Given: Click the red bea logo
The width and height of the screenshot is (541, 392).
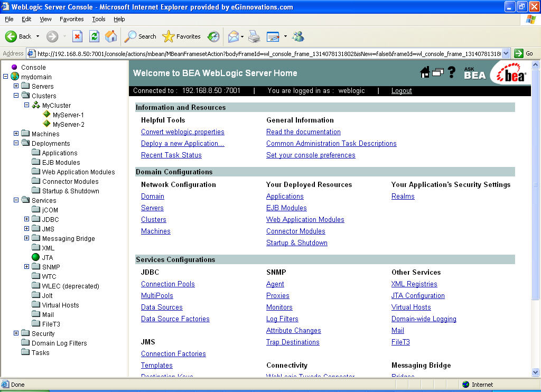Looking at the screenshot, I should 511,73.
